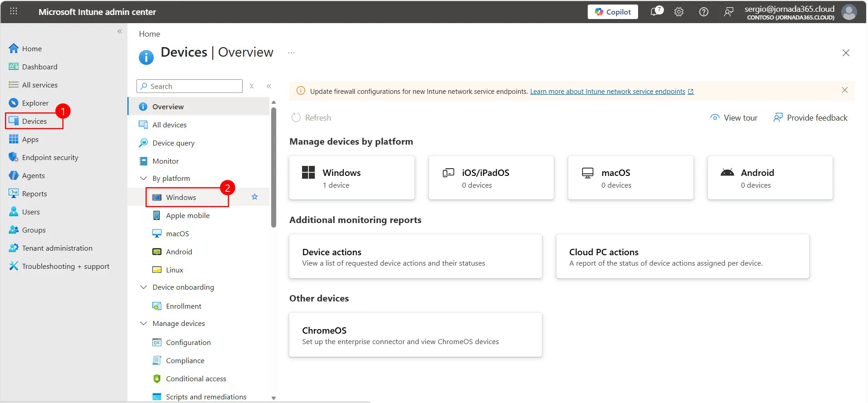This screenshot has width=868, height=403.
Task: Click Provide feedback
Action: 810,118
